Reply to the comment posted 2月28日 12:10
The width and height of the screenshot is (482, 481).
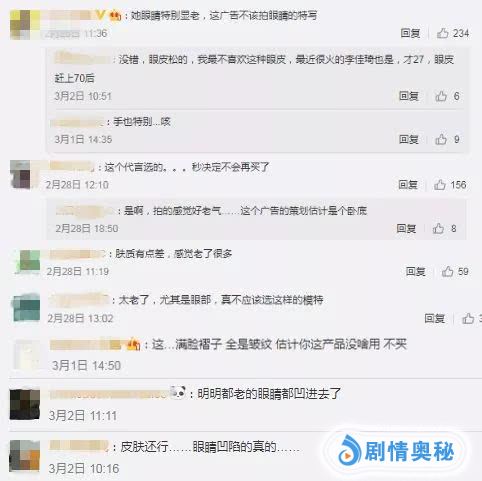pyautogui.click(x=408, y=184)
